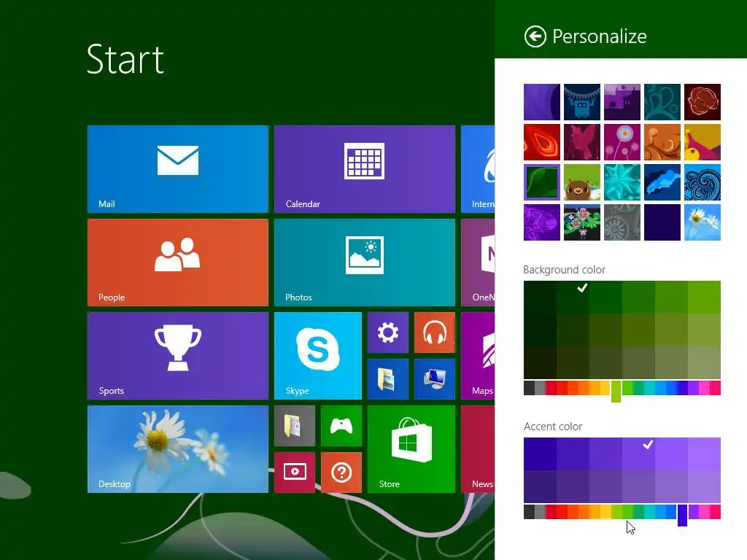Open the Sports trophy tile
747x560 pixels.
[178, 356]
